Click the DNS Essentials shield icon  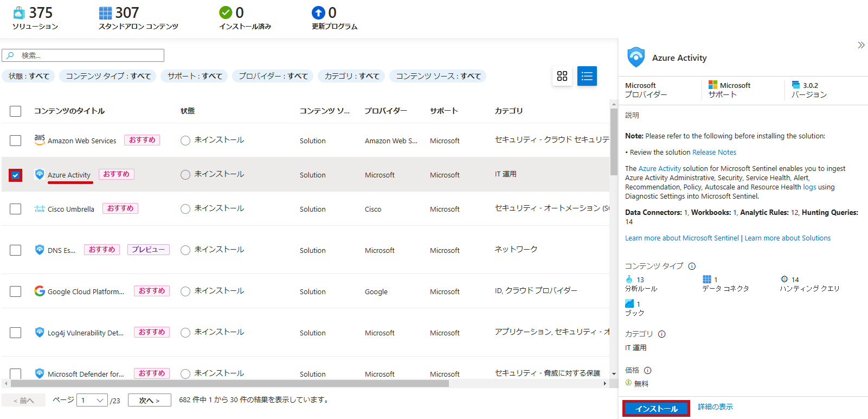pyautogui.click(x=40, y=250)
